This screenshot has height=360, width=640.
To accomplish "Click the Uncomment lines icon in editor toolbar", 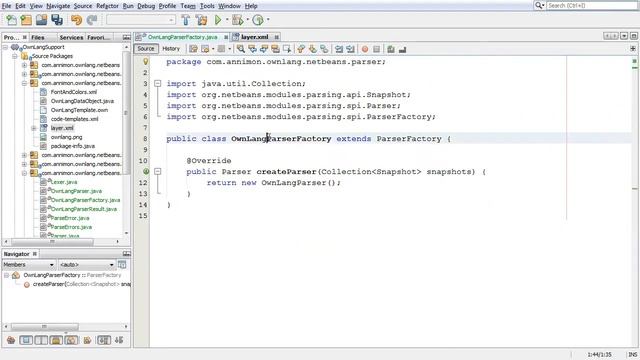I will tap(402, 49).
